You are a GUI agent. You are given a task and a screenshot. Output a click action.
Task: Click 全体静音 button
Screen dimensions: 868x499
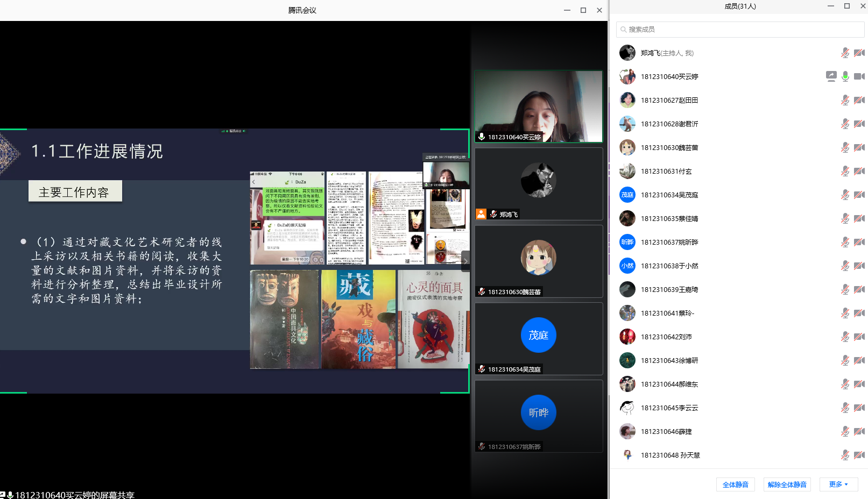coord(735,484)
